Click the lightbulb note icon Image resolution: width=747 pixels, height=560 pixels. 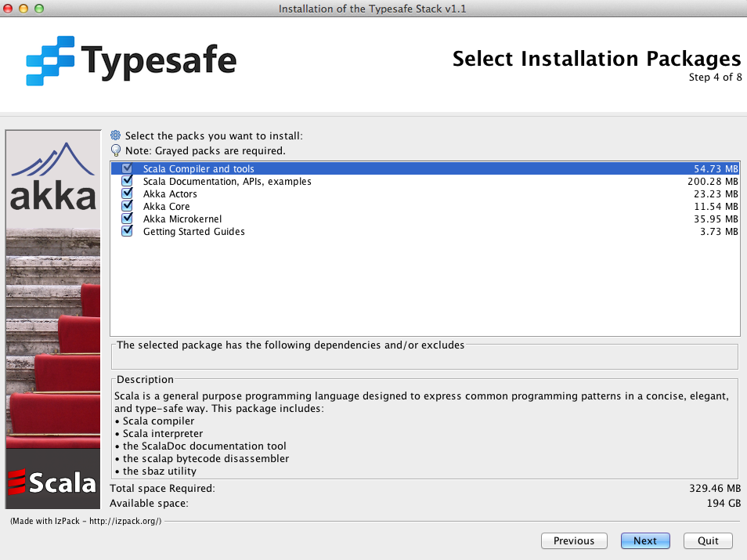(x=116, y=150)
